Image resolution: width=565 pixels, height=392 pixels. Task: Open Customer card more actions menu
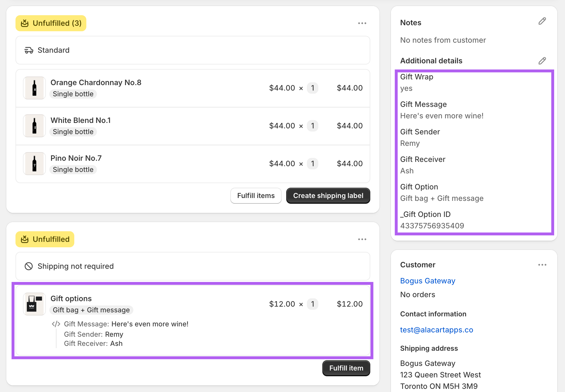click(x=542, y=265)
